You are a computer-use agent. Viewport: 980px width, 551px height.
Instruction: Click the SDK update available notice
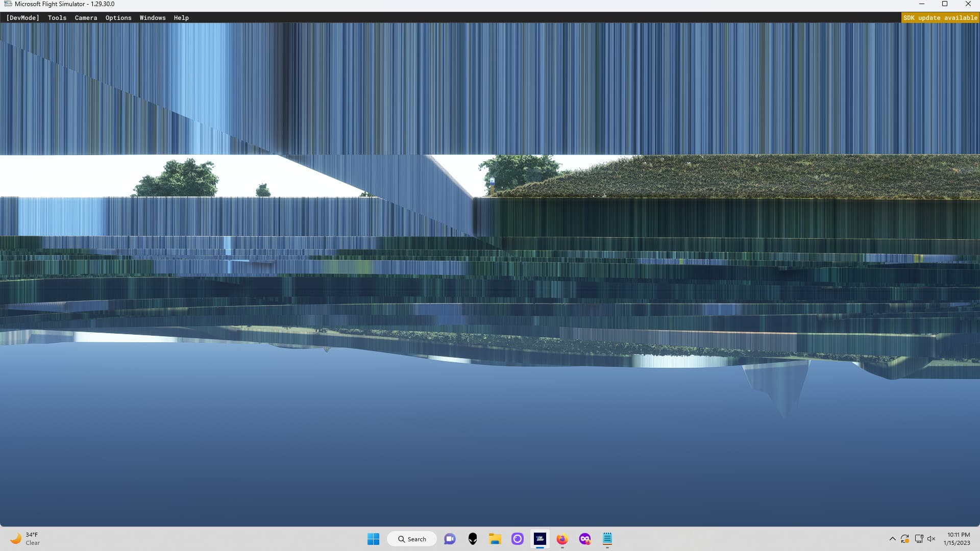tap(940, 18)
